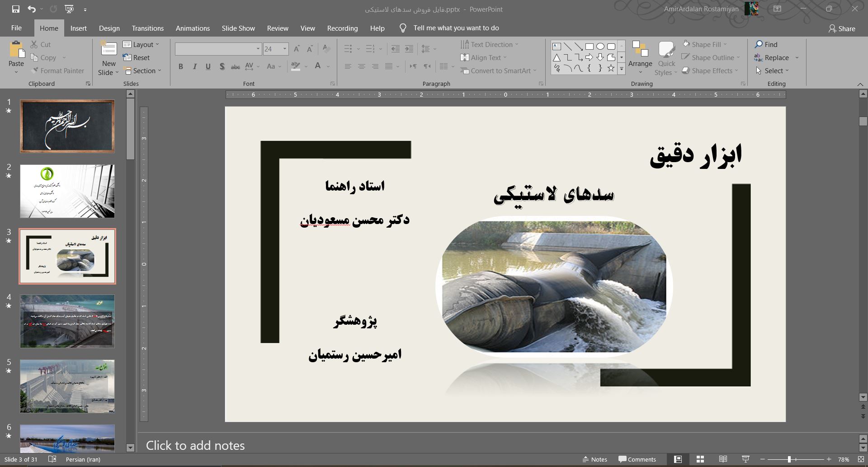This screenshot has height=467, width=868.
Task: Click the Save icon in quick access toolbar
Action: [15, 9]
